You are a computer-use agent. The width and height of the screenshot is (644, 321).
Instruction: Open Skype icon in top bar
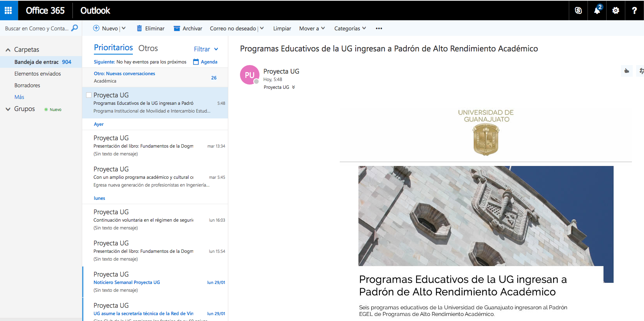coord(578,11)
